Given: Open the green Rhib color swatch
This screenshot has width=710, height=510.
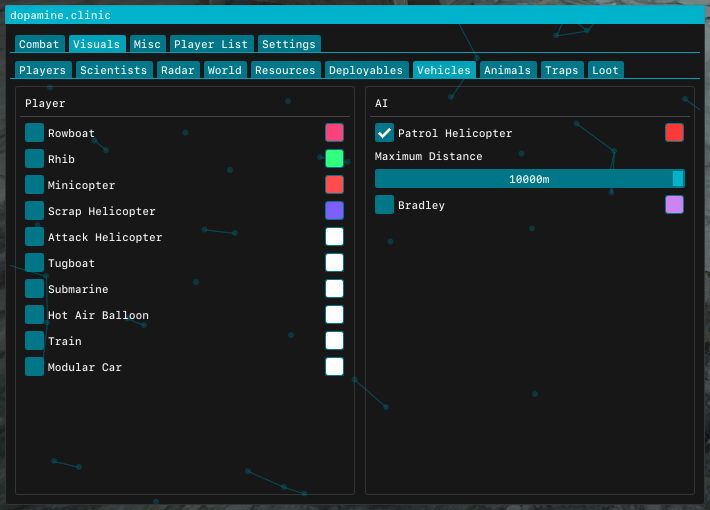Looking at the screenshot, I should point(334,159).
